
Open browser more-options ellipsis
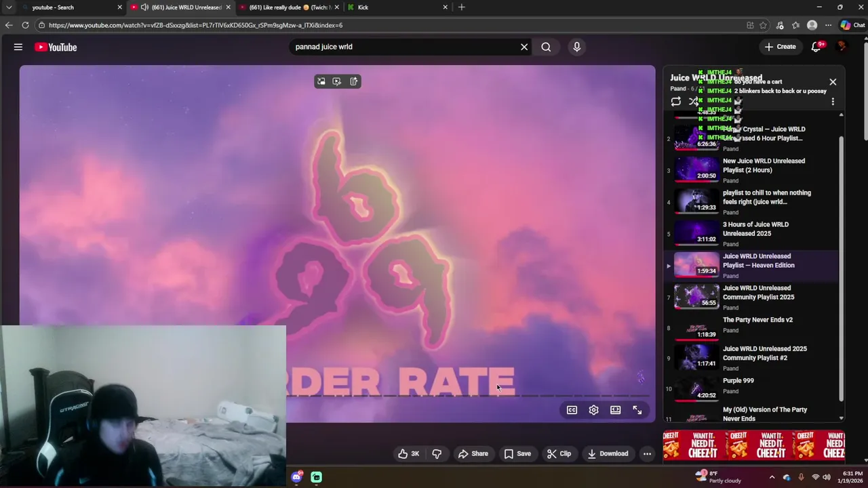click(x=828, y=25)
